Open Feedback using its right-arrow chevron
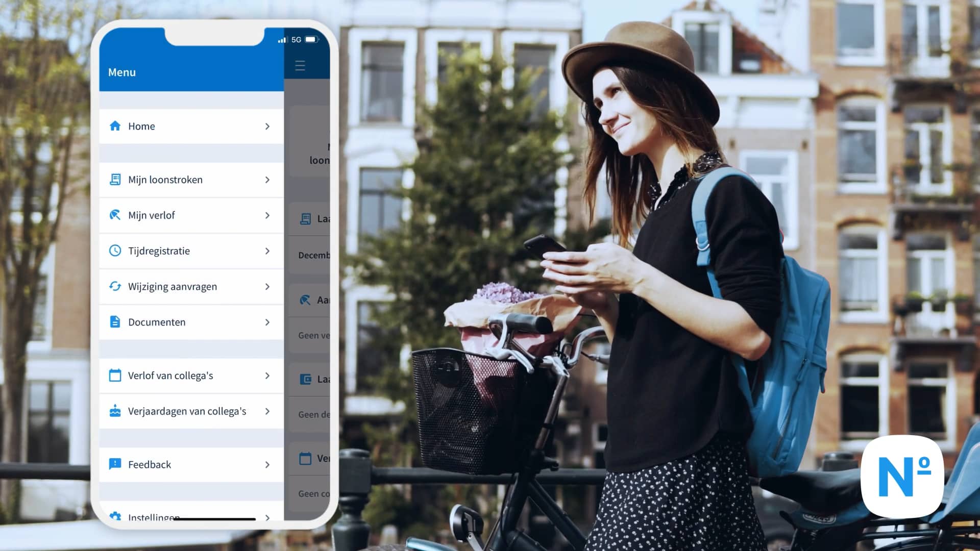Image resolution: width=980 pixels, height=551 pixels. [267, 464]
